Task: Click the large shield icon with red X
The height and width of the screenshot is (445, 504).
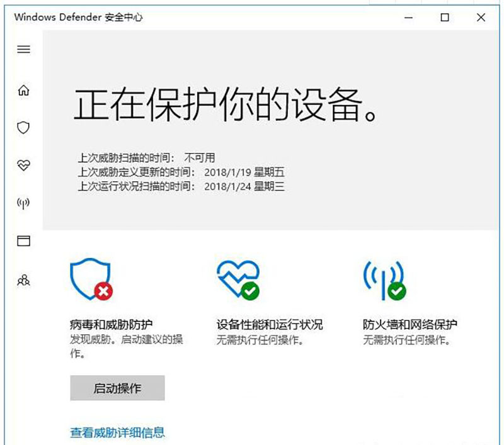Action: coord(91,279)
